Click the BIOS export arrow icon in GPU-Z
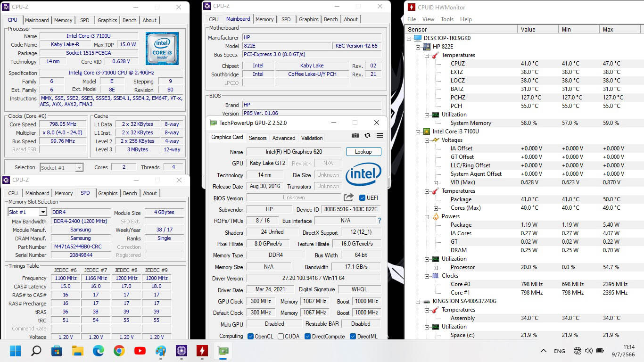Screen dimensions: 644x362 349,197
